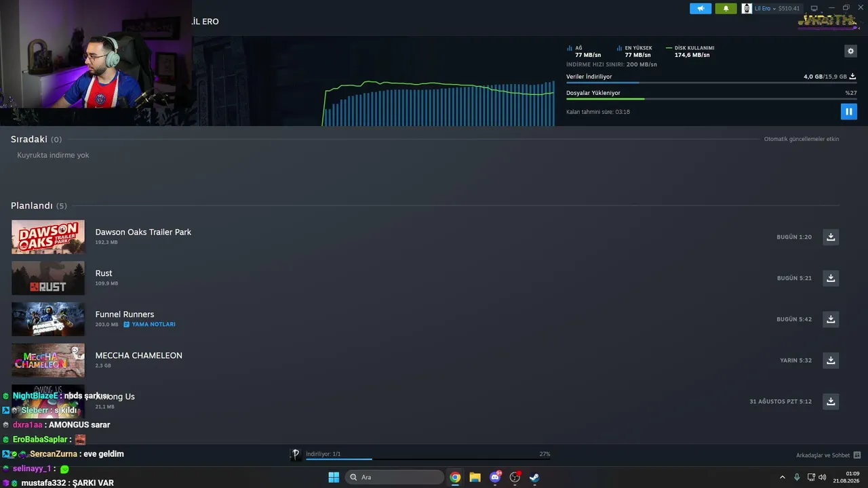Open the Rust game thumbnail
The width and height of the screenshot is (868, 488).
48,278
